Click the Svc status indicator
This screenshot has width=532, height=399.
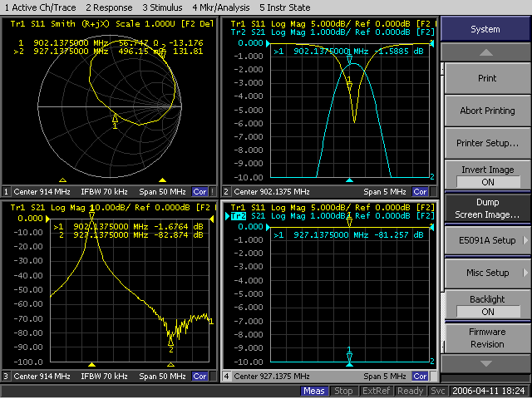point(438,391)
